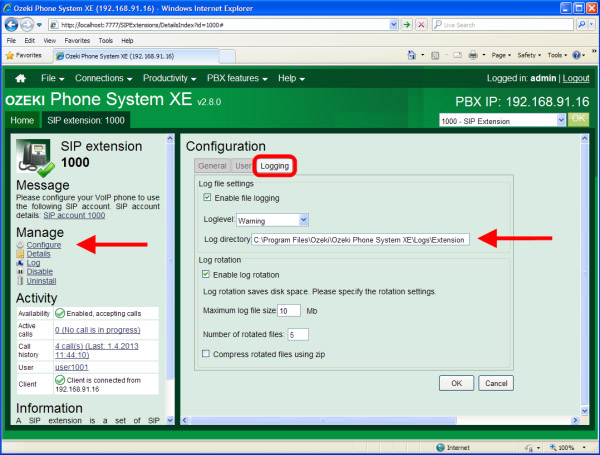
Task: Click the Maximum log file size field
Action: [289, 311]
